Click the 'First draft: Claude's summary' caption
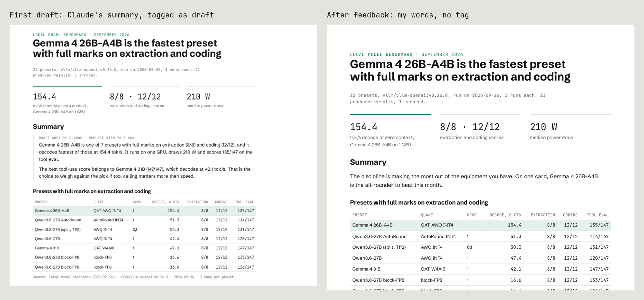This screenshot has height=300, width=644. coord(112,15)
